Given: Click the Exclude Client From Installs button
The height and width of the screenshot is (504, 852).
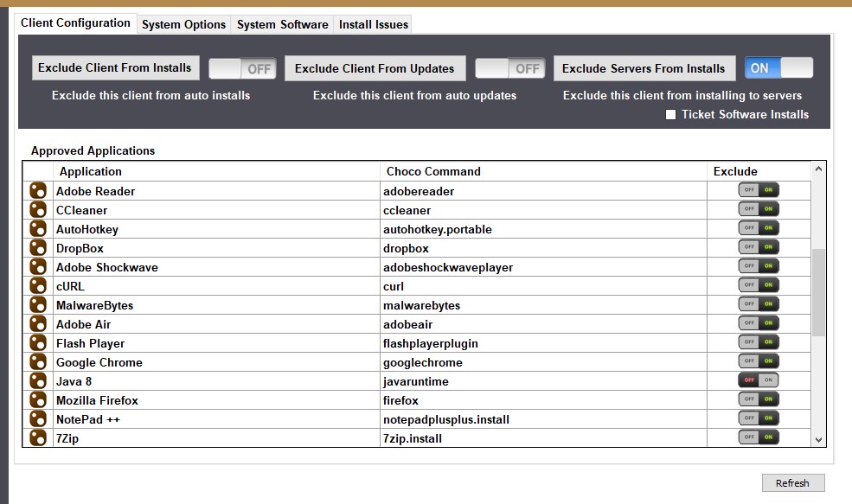Looking at the screenshot, I should click(x=115, y=68).
